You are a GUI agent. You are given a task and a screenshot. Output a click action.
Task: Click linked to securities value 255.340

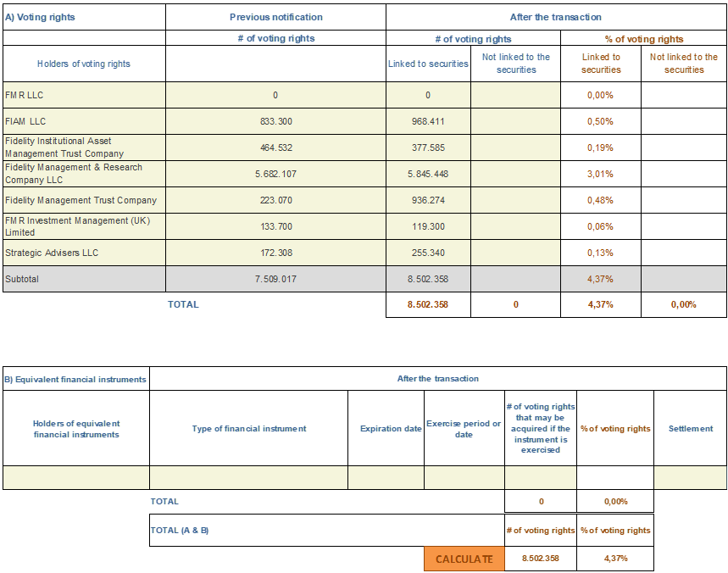point(428,253)
